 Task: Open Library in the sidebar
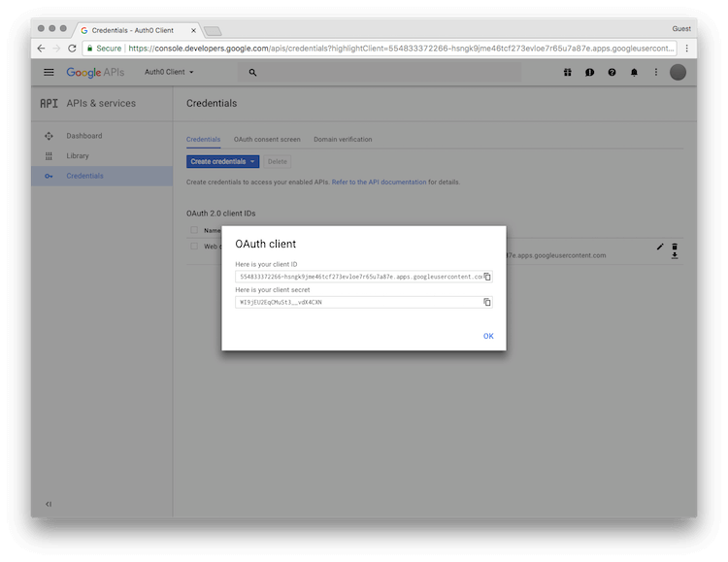[78, 155]
